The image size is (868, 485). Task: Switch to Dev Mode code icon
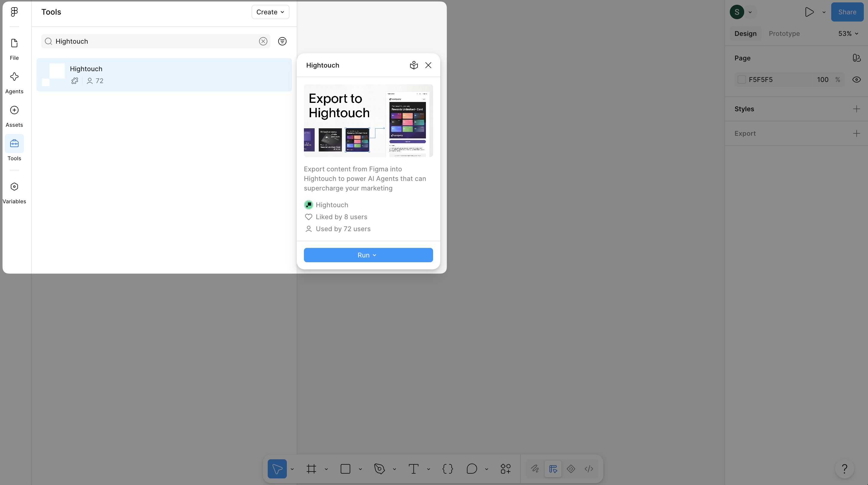[589, 469]
